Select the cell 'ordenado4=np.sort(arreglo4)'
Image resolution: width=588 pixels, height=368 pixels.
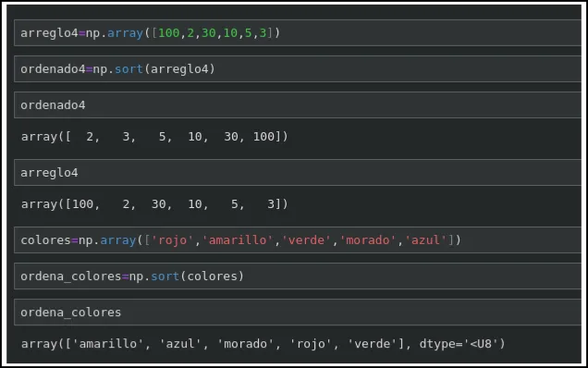(x=298, y=69)
